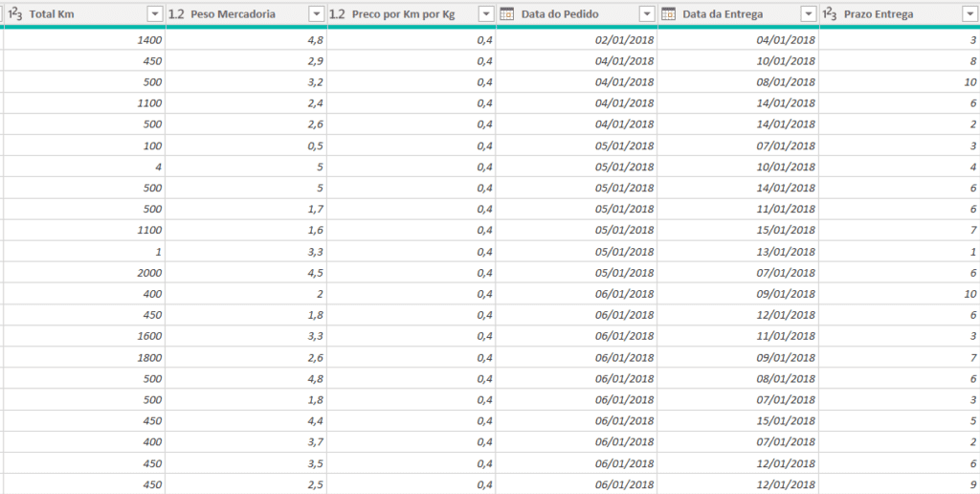Open Data do Pedido filter dropdown

point(648,14)
